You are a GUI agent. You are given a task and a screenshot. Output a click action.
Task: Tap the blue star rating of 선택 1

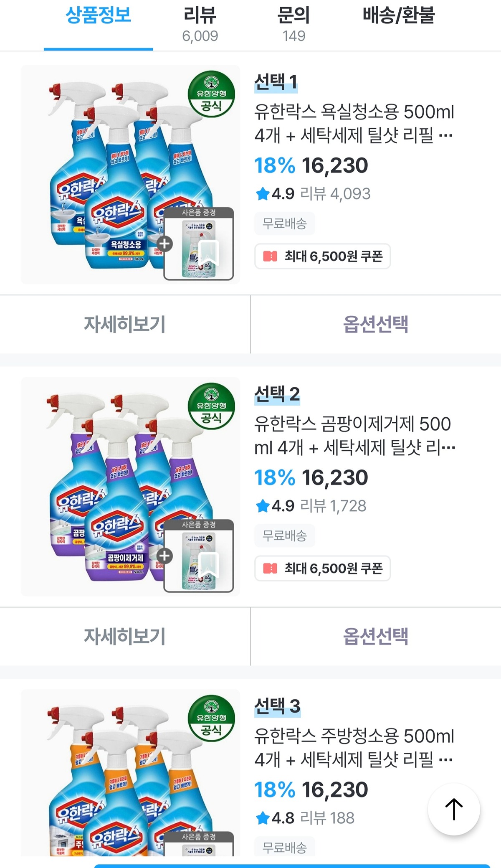[263, 194]
